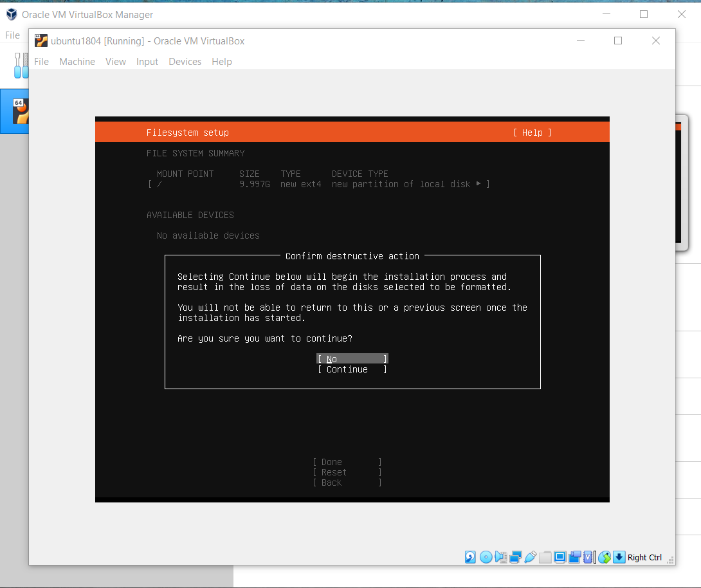Click the hard disk activity status icon
The width and height of the screenshot is (701, 588).
coord(471,557)
